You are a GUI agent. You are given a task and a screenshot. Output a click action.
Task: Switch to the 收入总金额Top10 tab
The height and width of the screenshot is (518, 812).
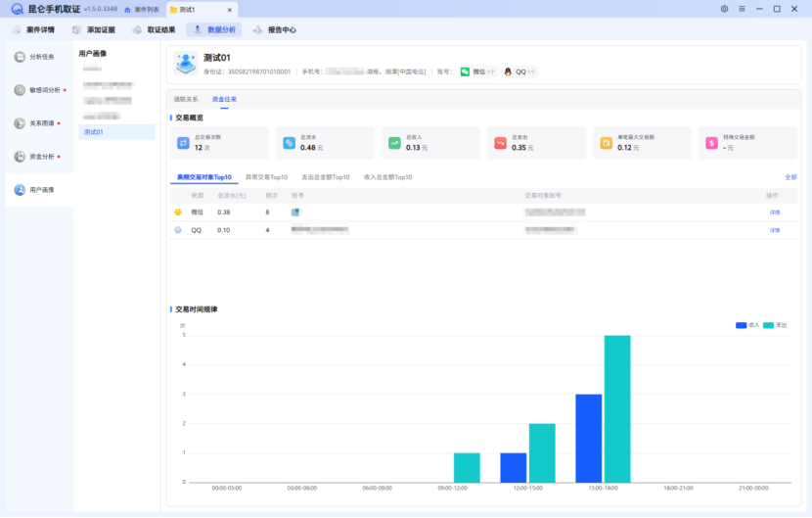click(x=387, y=177)
